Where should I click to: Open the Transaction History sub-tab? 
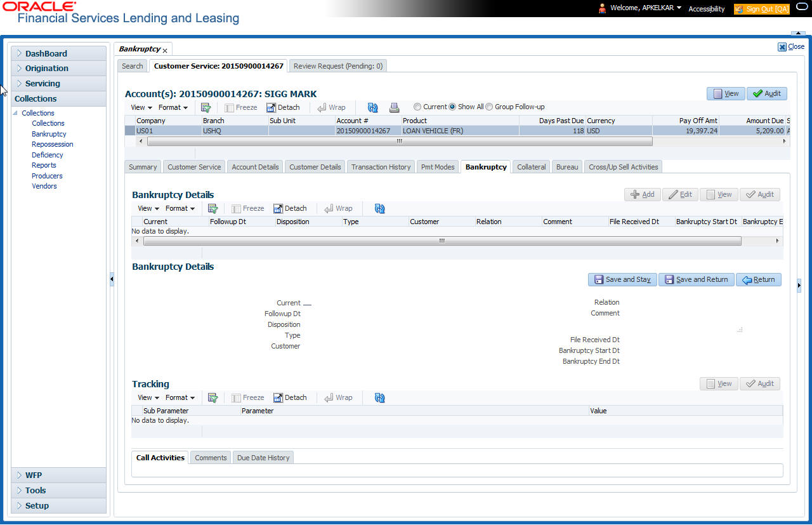coord(381,167)
